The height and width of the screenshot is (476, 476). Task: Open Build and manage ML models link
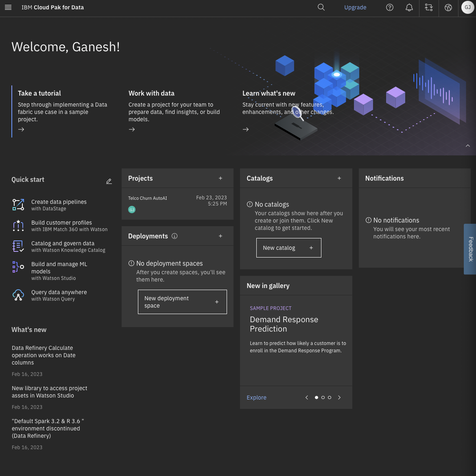click(59, 268)
